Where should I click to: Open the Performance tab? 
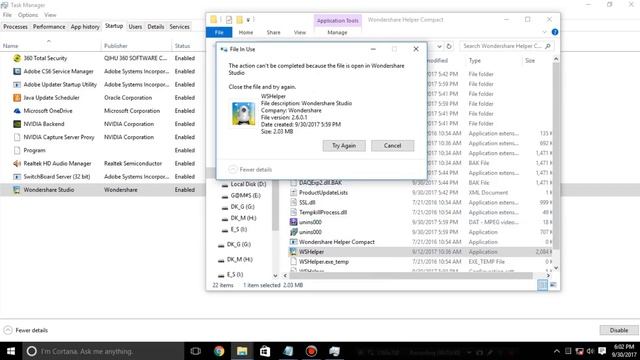49,27
